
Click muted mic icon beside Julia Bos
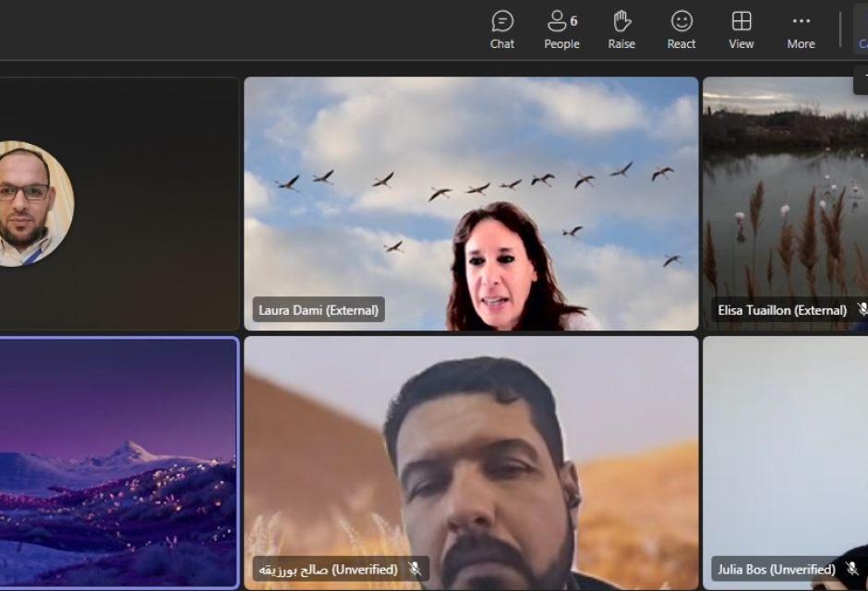(850, 569)
